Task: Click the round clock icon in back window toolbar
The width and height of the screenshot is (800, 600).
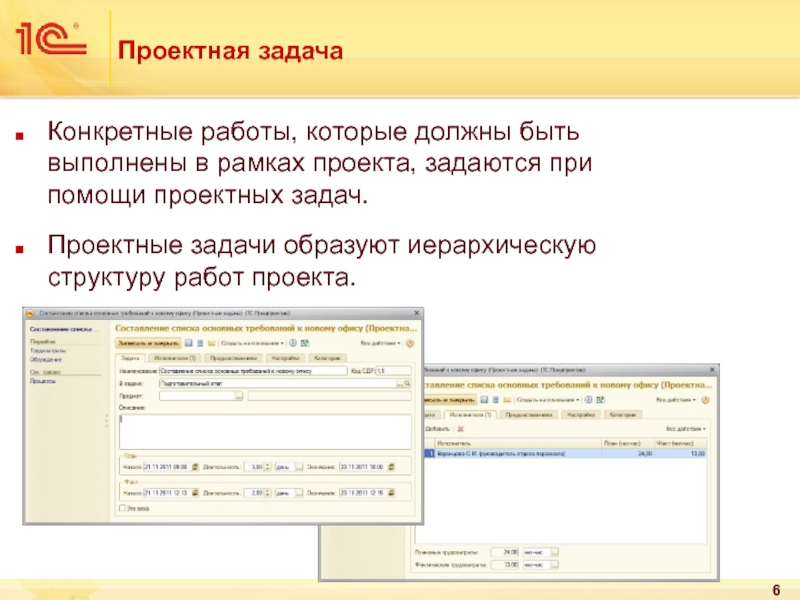Action: coord(588,400)
